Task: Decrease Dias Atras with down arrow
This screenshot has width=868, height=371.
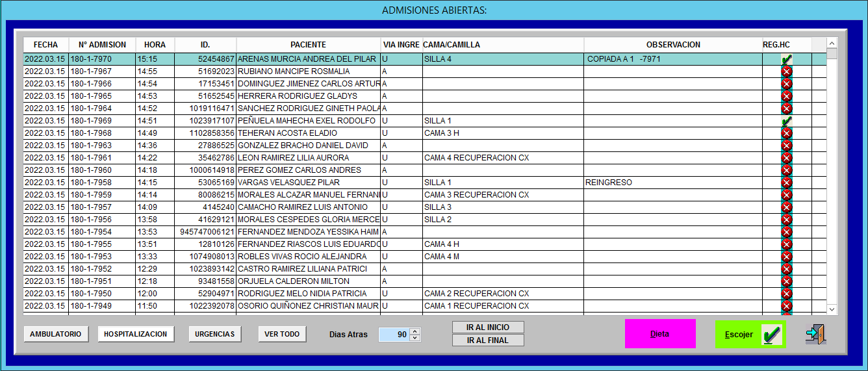Action: pyautogui.click(x=415, y=338)
